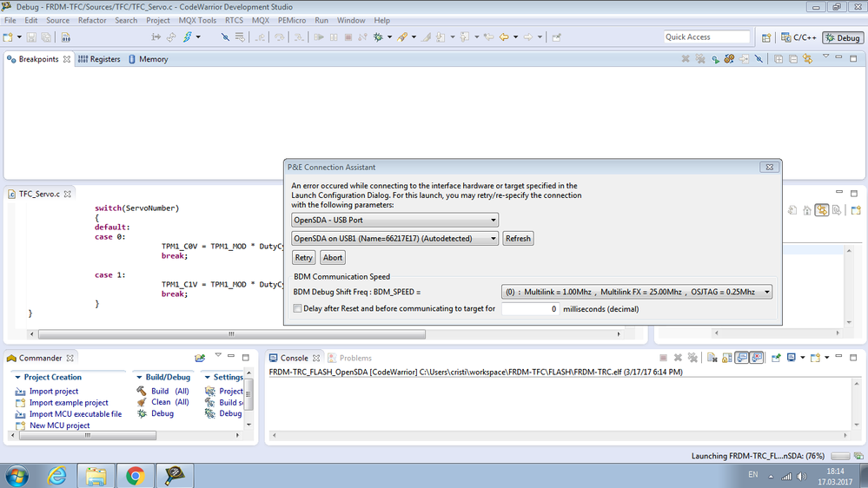Open the OpenSDA on USB1 port dropdown
The height and width of the screenshot is (488, 868).
(x=394, y=239)
